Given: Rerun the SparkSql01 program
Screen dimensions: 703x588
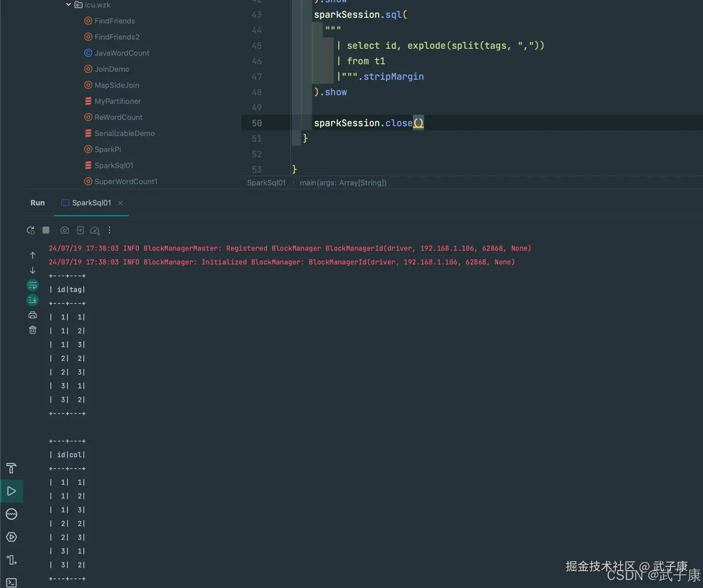Looking at the screenshot, I should pyautogui.click(x=31, y=230).
